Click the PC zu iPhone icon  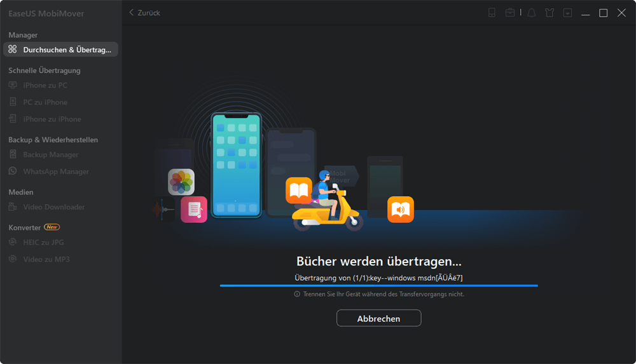pyautogui.click(x=13, y=102)
